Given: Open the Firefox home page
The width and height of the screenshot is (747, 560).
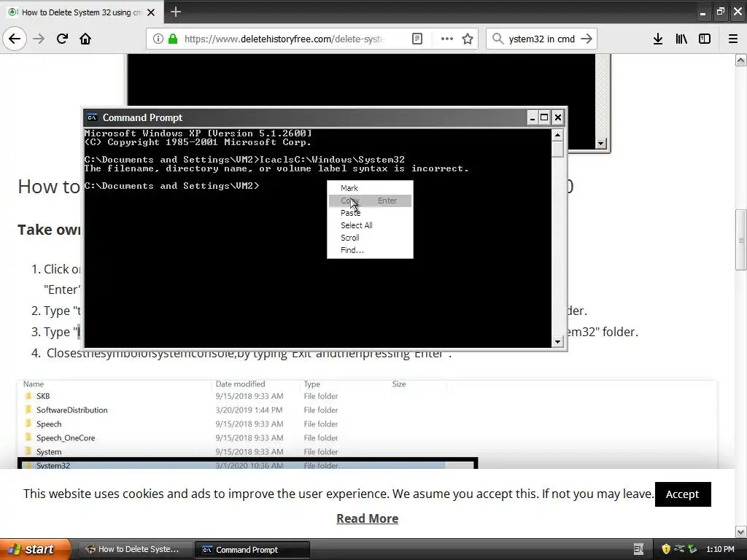Looking at the screenshot, I should [85, 39].
